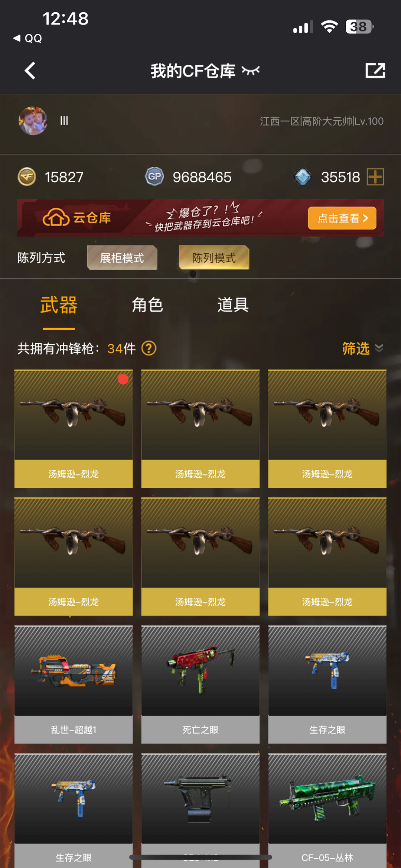Select the 武器 tab
This screenshot has width=401, height=868.
click(59, 305)
